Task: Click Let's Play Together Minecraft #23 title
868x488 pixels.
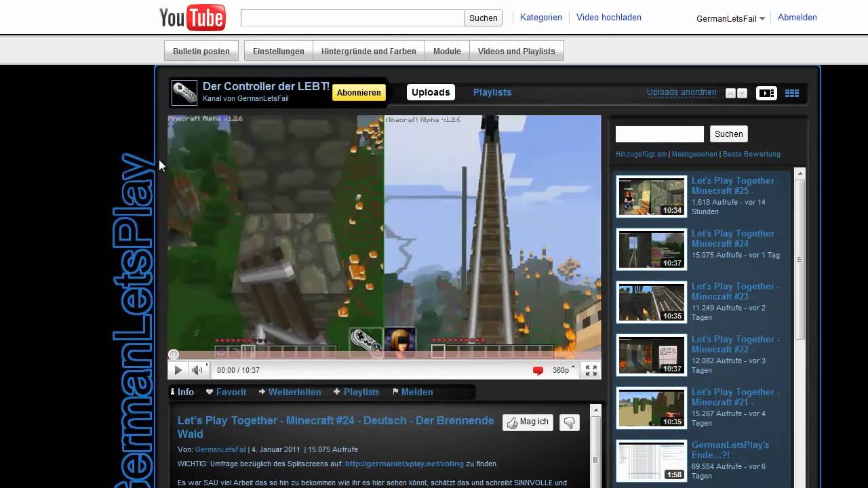Action: click(735, 291)
